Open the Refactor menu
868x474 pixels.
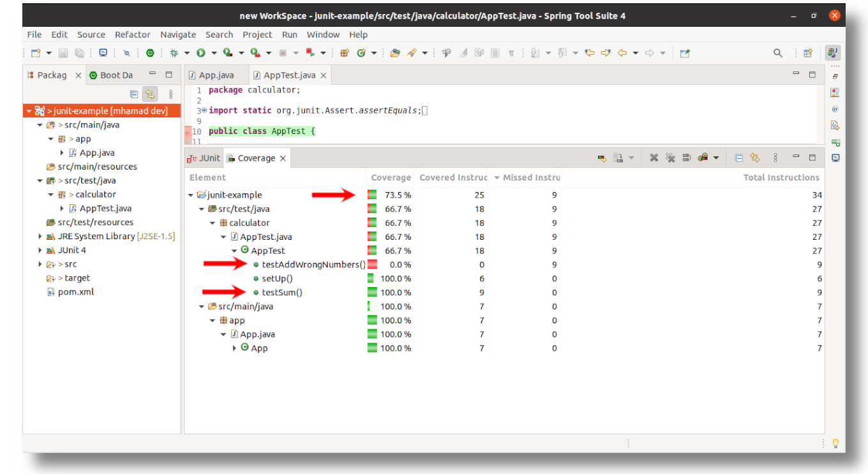(x=133, y=34)
